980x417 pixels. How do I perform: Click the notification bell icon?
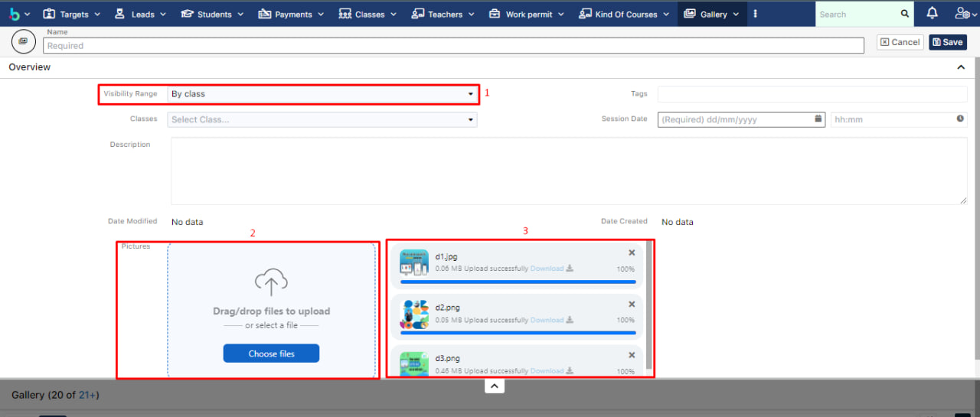click(932, 14)
